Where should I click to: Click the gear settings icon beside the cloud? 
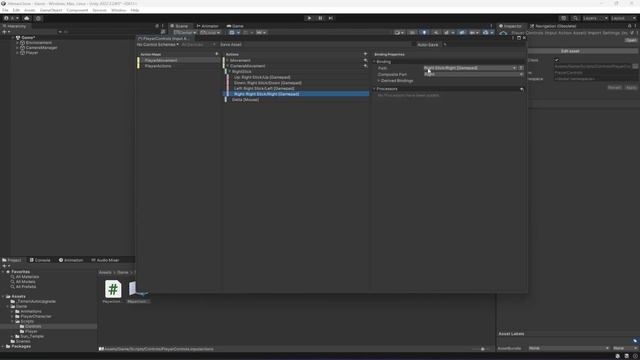tap(38, 18)
